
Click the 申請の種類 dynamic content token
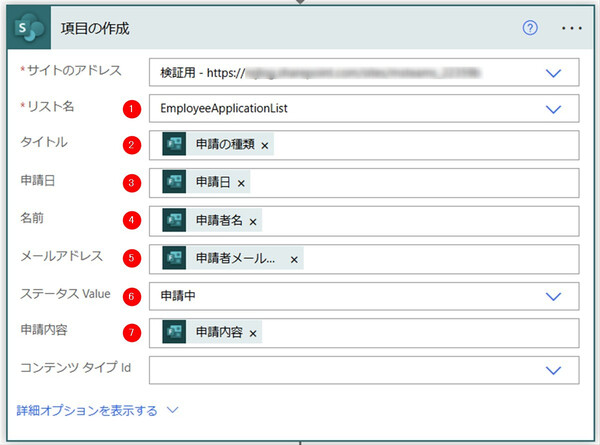[218, 144]
